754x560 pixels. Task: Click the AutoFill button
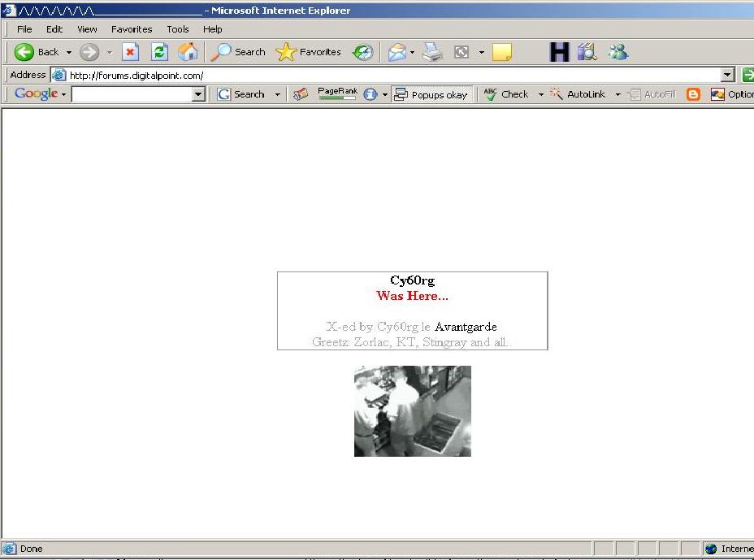652,94
